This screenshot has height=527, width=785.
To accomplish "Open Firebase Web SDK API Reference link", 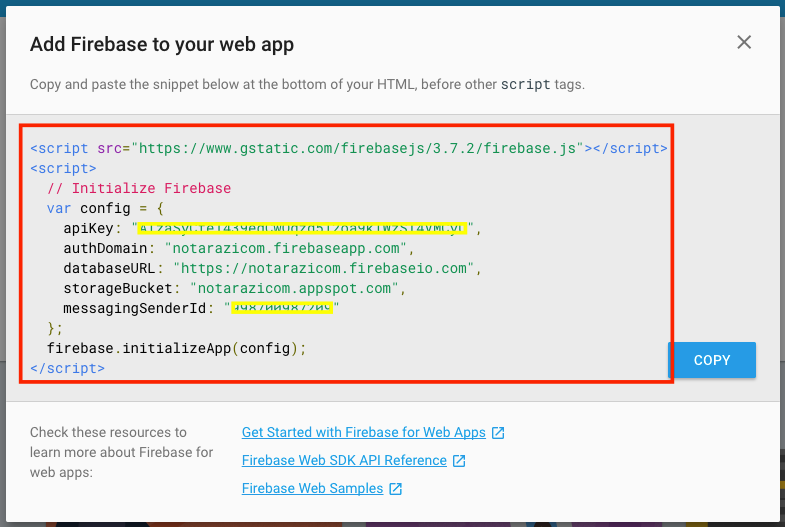I will tap(344, 460).
